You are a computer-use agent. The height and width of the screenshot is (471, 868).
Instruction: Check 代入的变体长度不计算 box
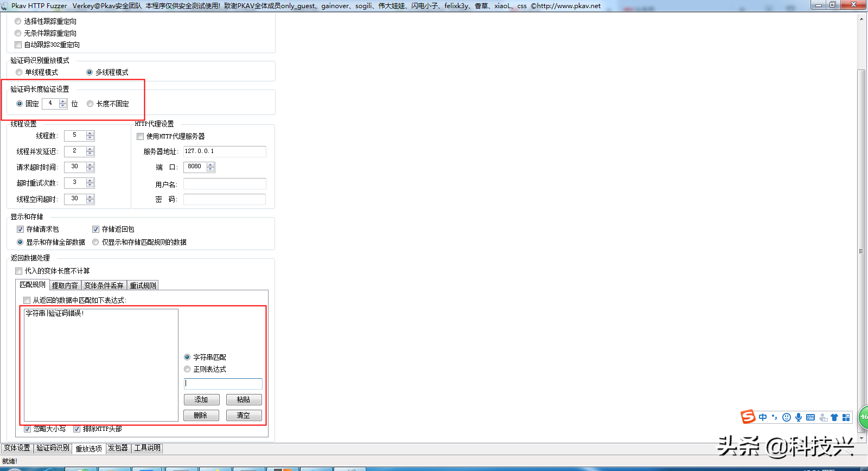(x=18, y=271)
